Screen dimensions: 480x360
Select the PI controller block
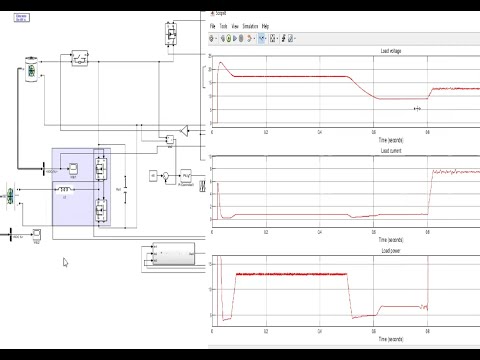click(186, 175)
